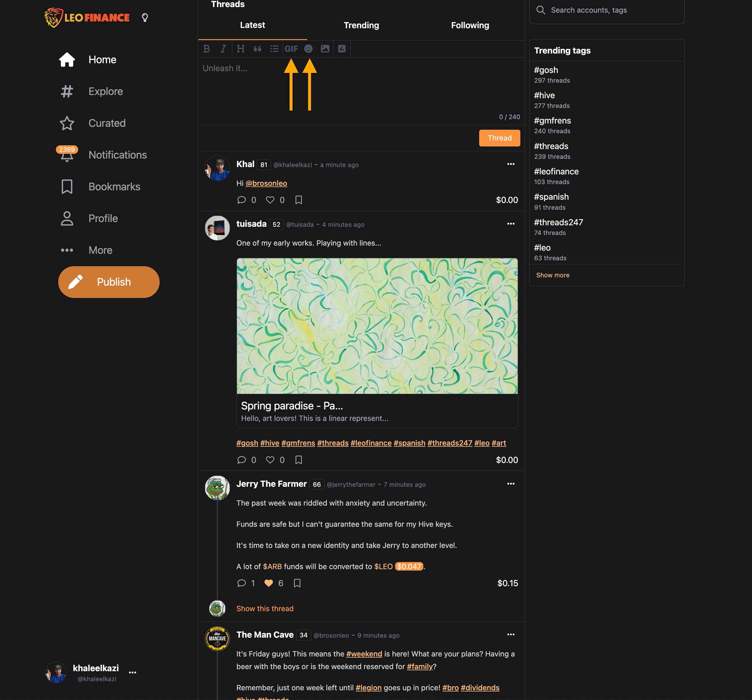
Task: Switch to the Trending tab
Action: (361, 25)
